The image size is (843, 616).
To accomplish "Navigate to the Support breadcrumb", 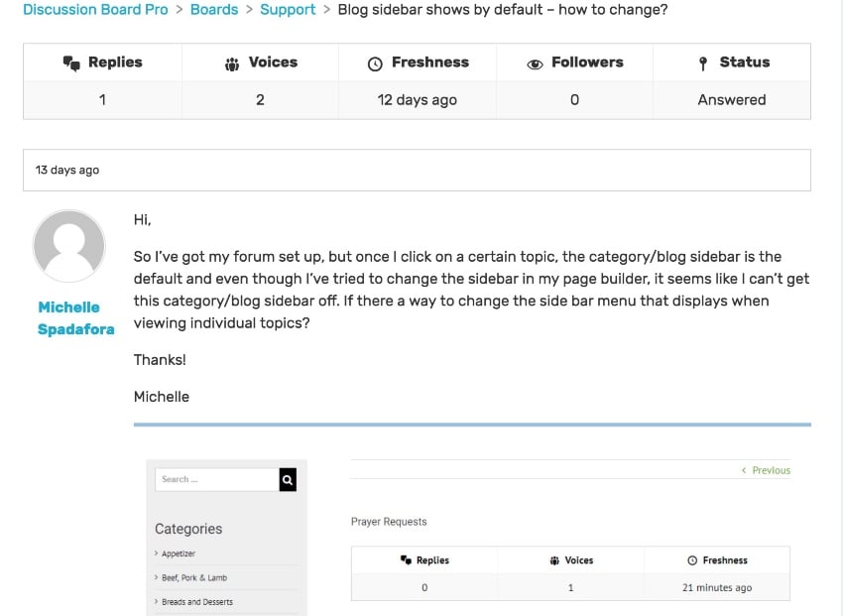I will (288, 10).
